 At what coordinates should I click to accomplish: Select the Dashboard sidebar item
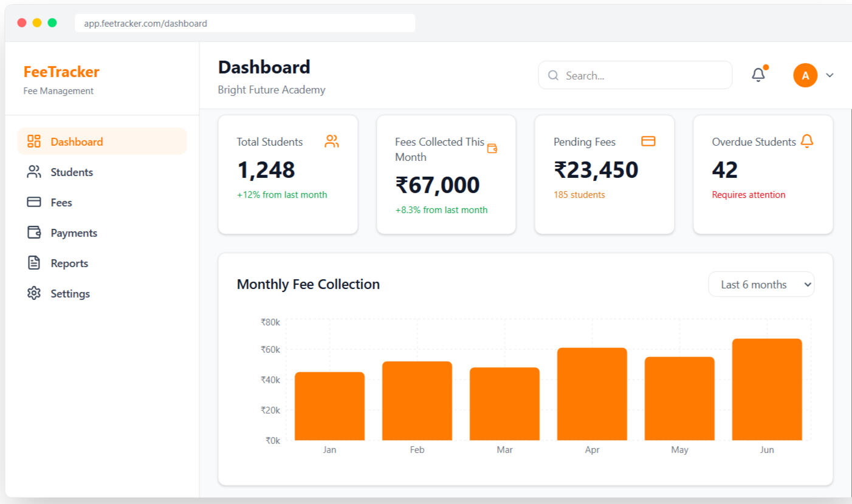77,141
